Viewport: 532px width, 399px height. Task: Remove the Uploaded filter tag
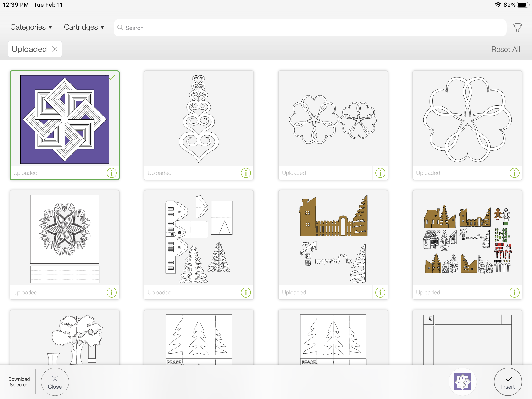(x=55, y=49)
